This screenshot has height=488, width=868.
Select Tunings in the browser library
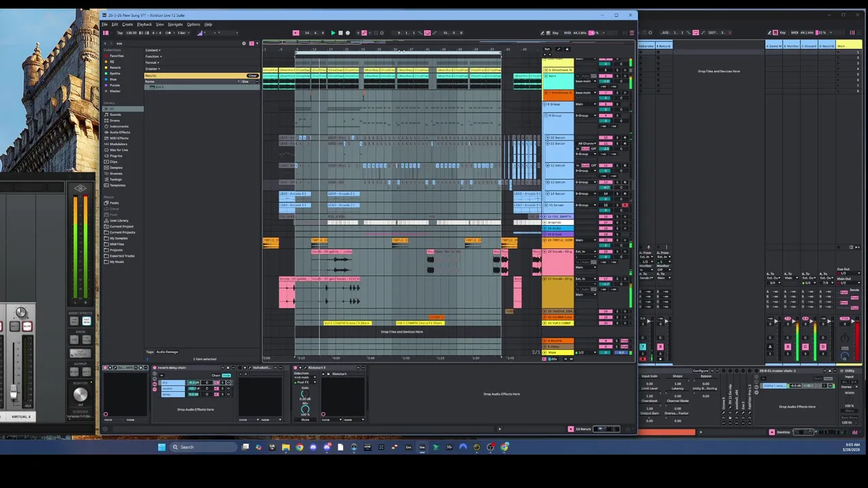click(116, 180)
